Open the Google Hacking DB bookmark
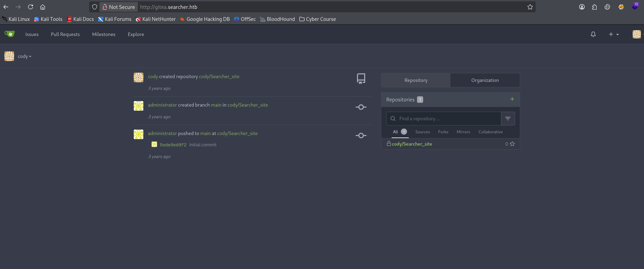This screenshot has height=269, width=644. point(205,19)
